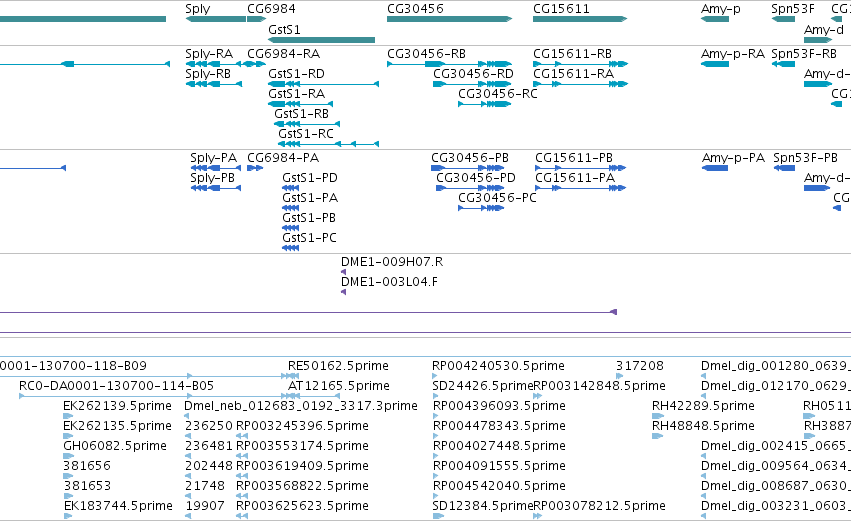Click transcript CG6984-RA
Screen dimensions: 851x521
click(x=283, y=54)
